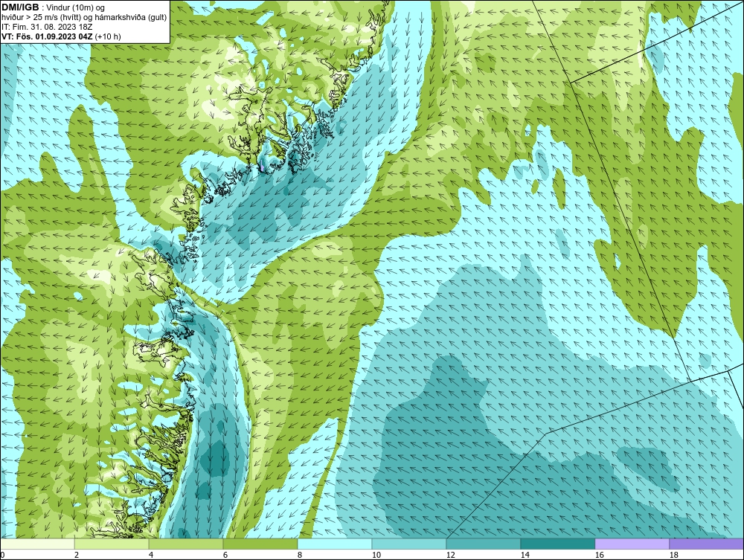Click the legend label '0'

[2, 555]
